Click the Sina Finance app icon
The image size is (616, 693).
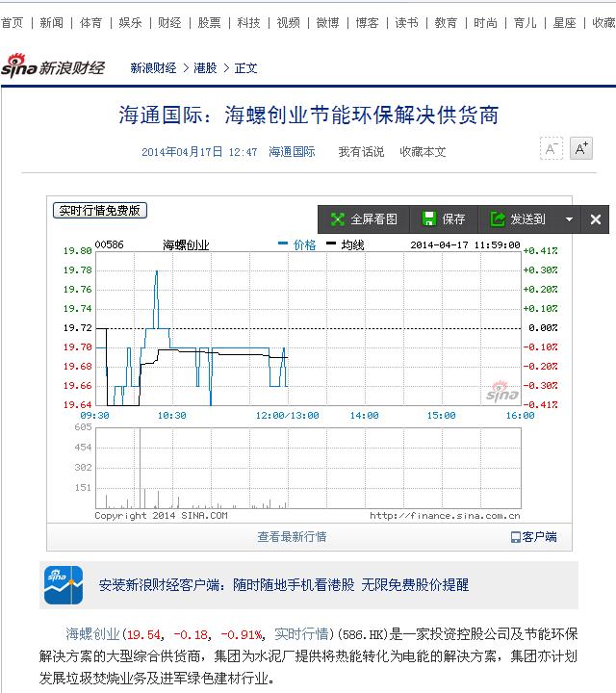coord(64,585)
